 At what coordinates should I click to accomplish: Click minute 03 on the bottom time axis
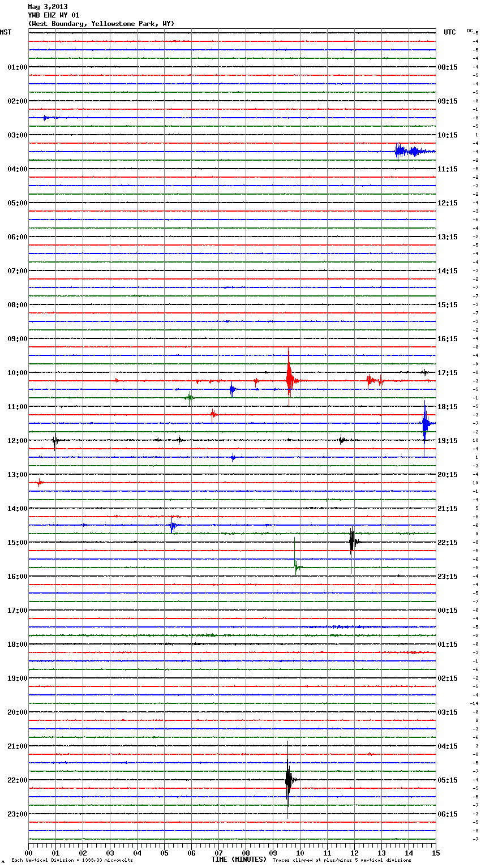pyautogui.click(x=110, y=853)
